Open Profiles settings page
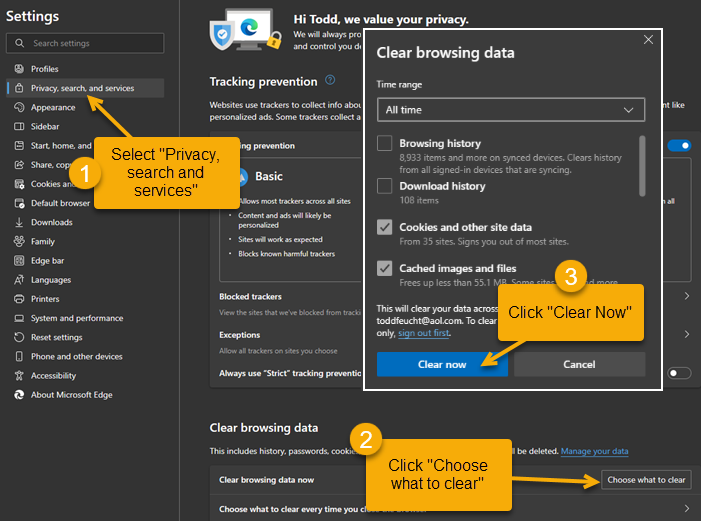The image size is (701, 521). click(x=85, y=69)
